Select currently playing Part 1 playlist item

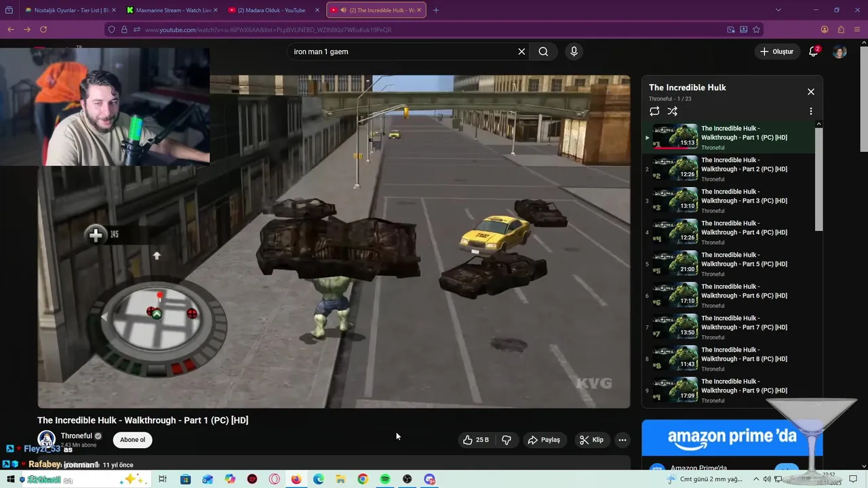point(728,138)
